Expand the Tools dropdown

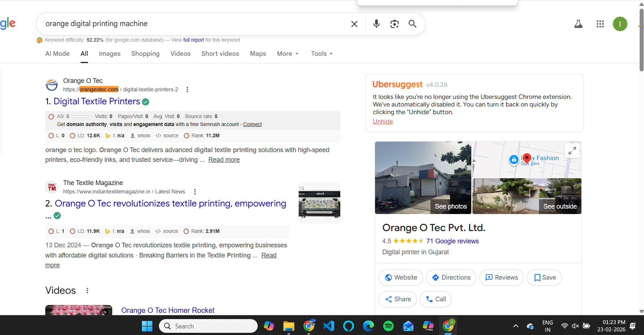coord(321,54)
